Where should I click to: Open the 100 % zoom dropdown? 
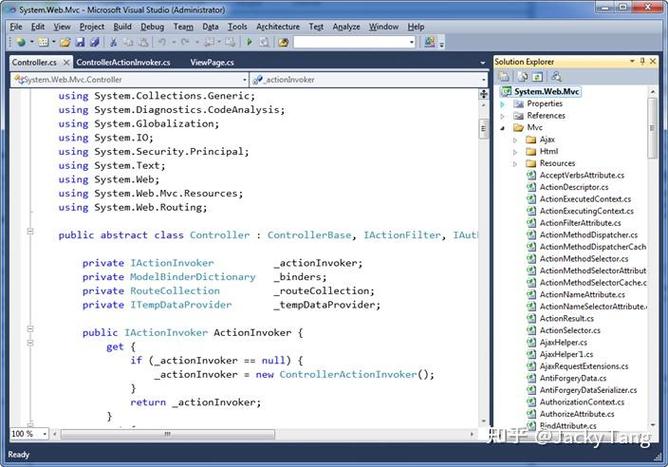(x=45, y=434)
